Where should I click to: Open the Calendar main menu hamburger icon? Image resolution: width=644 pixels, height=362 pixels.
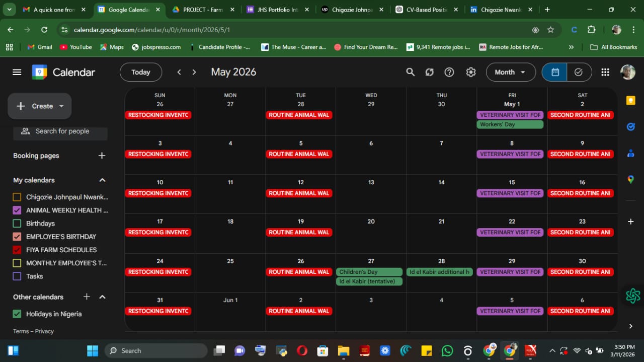17,72
